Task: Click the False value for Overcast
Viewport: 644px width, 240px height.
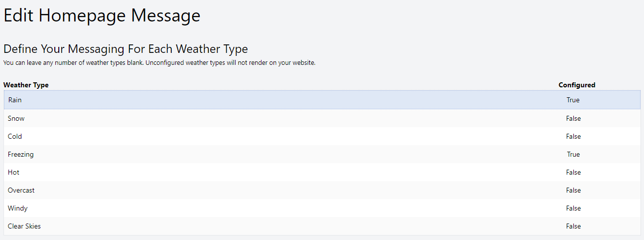Action: pos(573,190)
